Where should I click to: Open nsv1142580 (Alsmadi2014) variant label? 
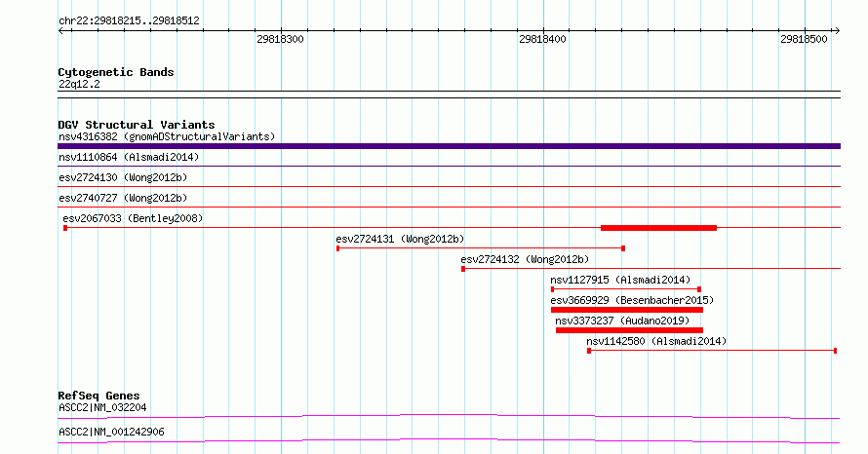tap(656, 341)
